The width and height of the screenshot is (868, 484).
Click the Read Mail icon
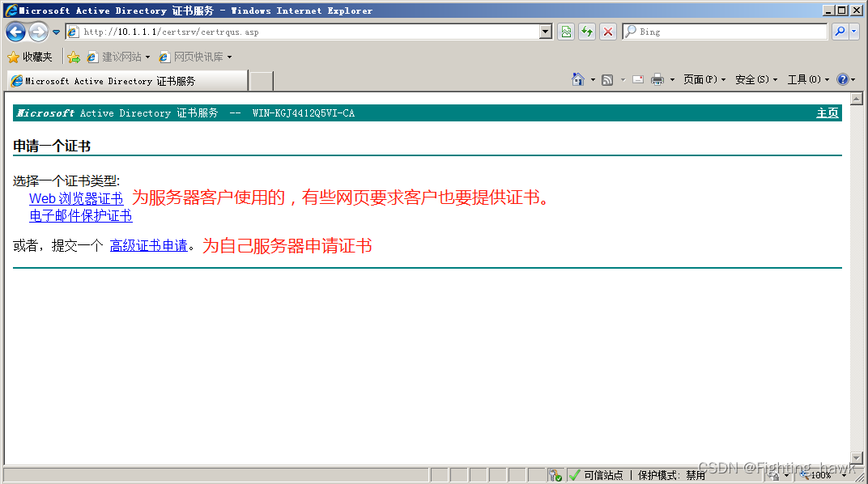638,79
